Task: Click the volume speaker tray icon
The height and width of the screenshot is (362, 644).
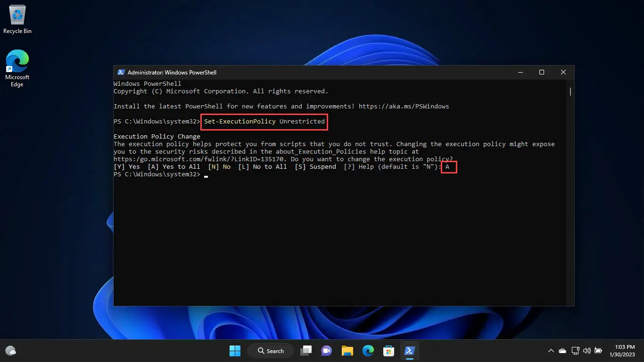Action: pyautogui.click(x=587, y=351)
